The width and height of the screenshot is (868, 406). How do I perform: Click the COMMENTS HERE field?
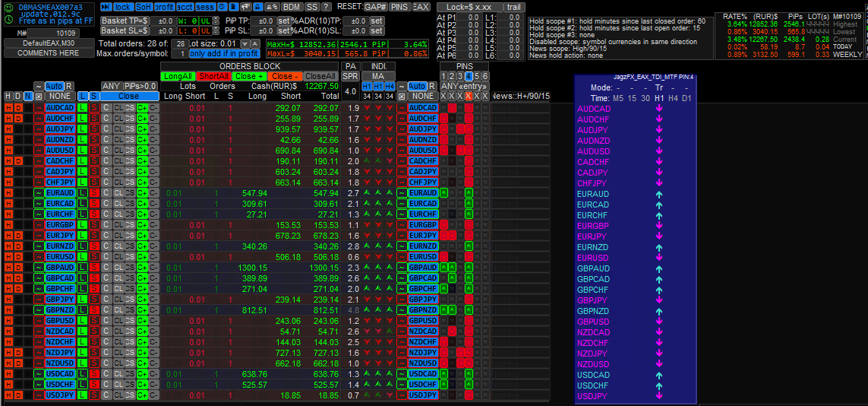tap(49, 52)
